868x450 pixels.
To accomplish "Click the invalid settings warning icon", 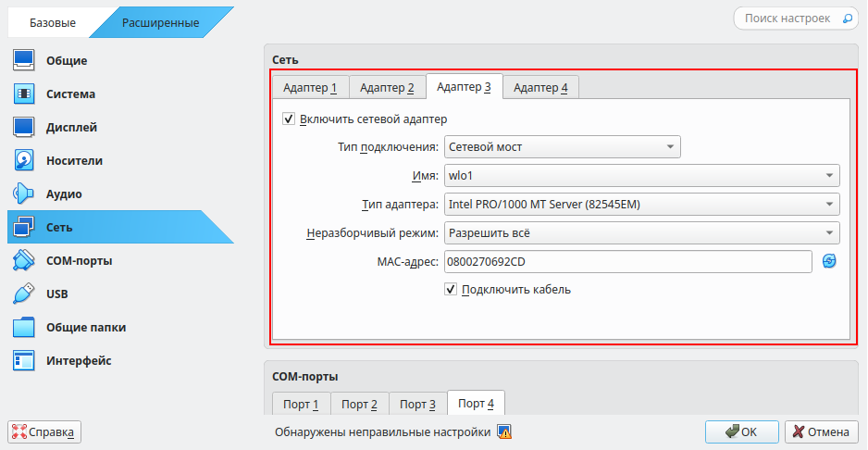I will [x=504, y=431].
